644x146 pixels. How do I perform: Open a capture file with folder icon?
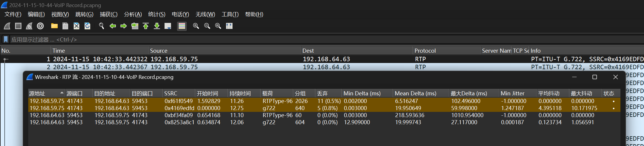click(x=54, y=26)
